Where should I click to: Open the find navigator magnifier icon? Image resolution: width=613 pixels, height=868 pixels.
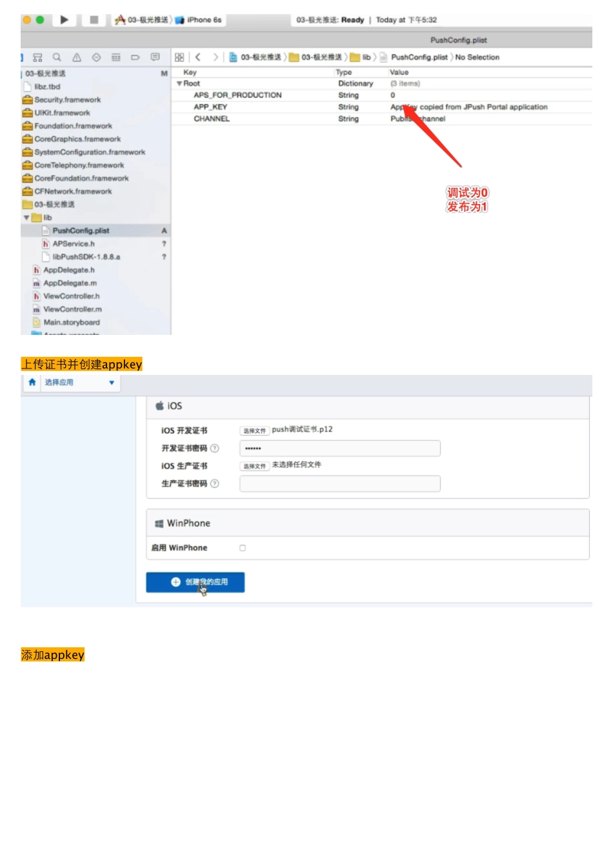(x=57, y=57)
